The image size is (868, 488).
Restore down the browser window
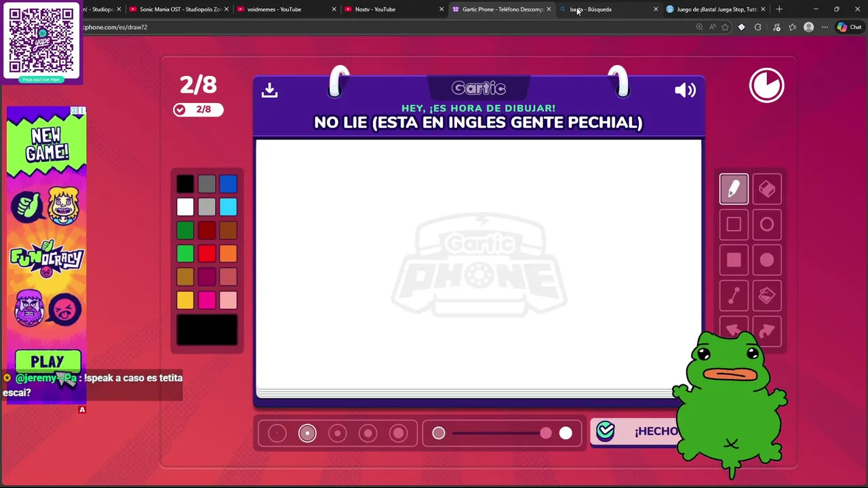(x=836, y=9)
